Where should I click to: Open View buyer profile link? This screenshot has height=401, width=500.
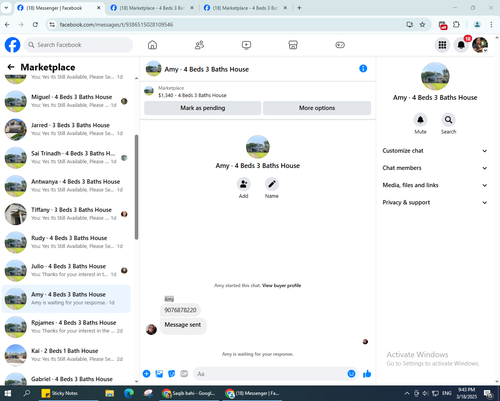pos(281,285)
